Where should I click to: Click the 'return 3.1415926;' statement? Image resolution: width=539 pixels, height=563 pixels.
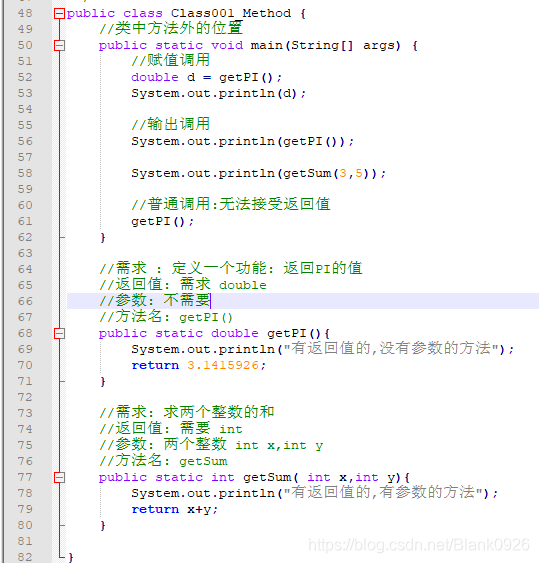coord(199,366)
